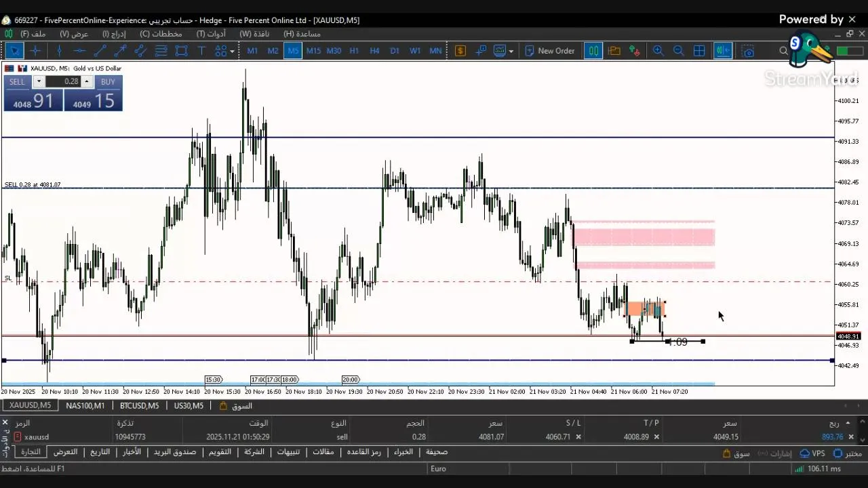
Task: Toggle chart auto-shift button
Action: [x=723, y=51]
